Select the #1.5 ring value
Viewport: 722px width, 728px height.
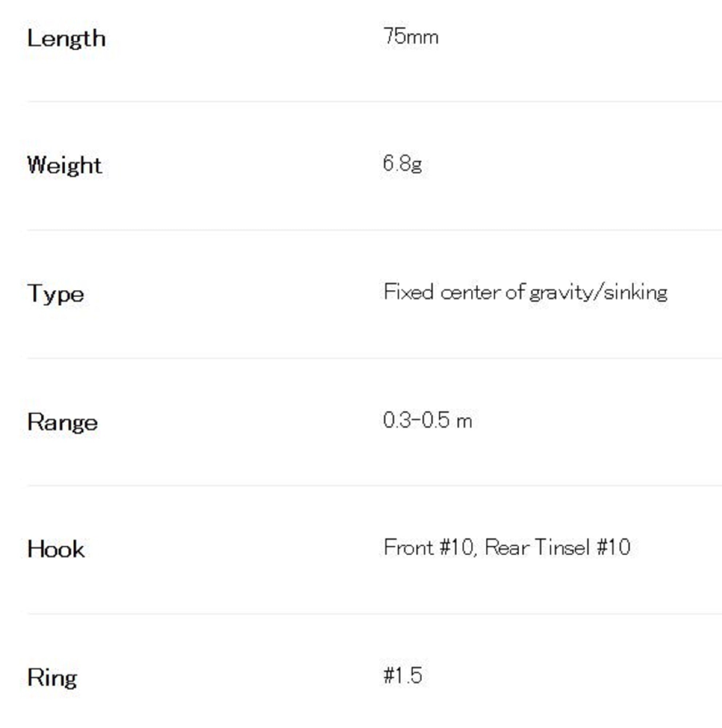(403, 675)
